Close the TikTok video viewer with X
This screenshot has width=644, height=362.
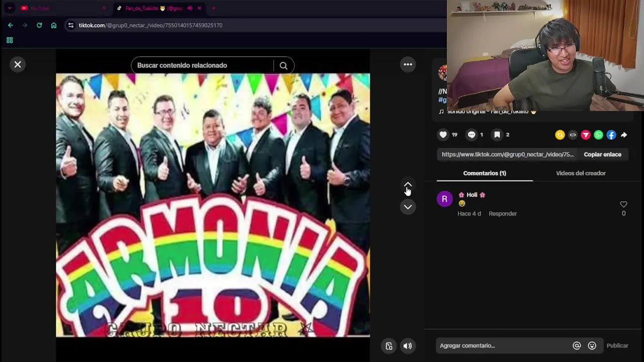click(x=18, y=64)
